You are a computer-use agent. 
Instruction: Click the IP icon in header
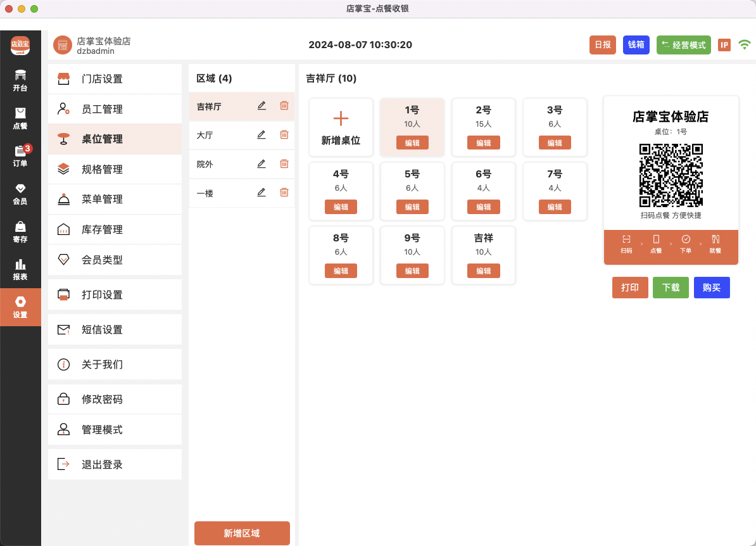click(724, 45)
